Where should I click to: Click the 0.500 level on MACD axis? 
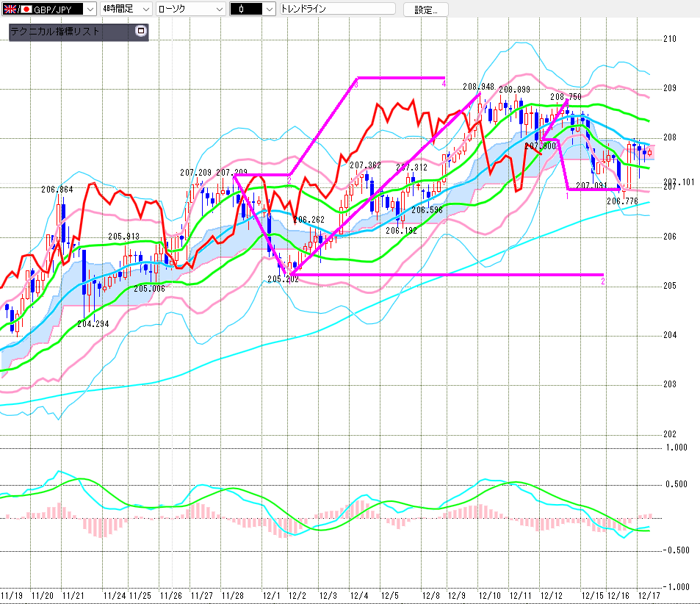pyautogui.click(x=675, y=483)
